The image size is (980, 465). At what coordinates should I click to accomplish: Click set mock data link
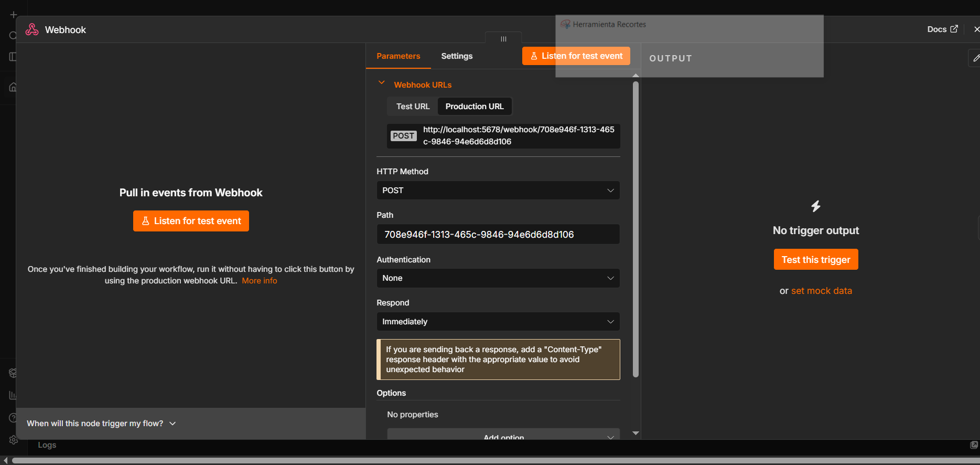(x=822, y=291)
